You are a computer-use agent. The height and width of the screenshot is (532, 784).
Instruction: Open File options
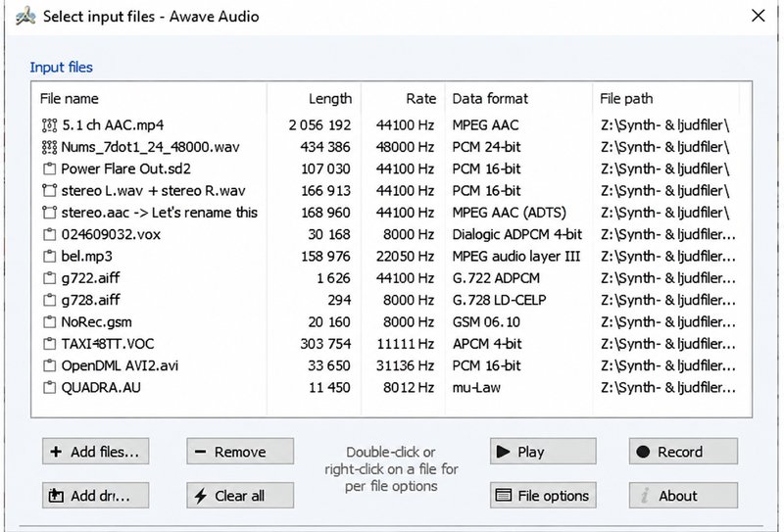[x=543, y=496]
